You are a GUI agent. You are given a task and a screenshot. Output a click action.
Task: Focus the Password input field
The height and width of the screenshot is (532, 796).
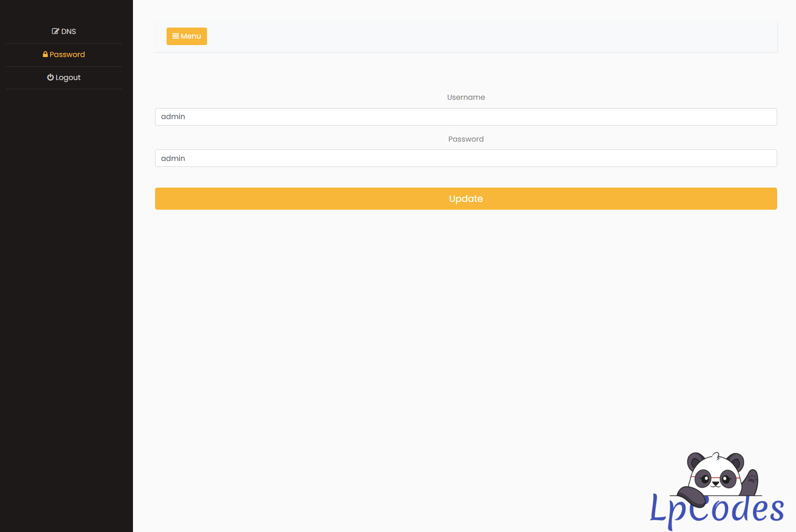point(466,158)
